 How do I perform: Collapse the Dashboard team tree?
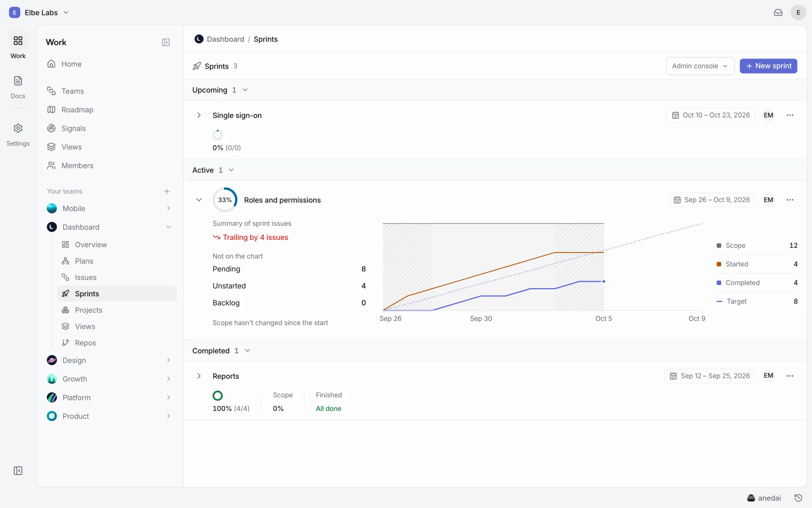coord(168,227)
